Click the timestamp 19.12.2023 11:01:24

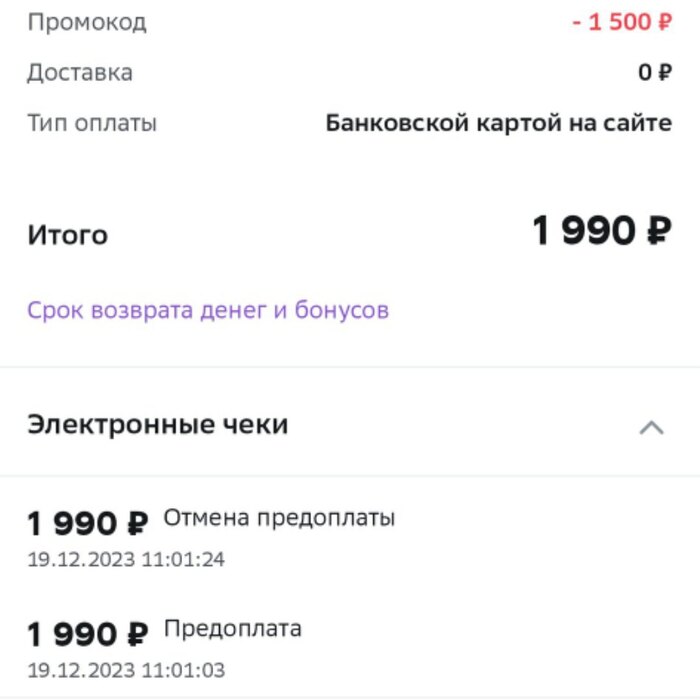pos(126,560)
